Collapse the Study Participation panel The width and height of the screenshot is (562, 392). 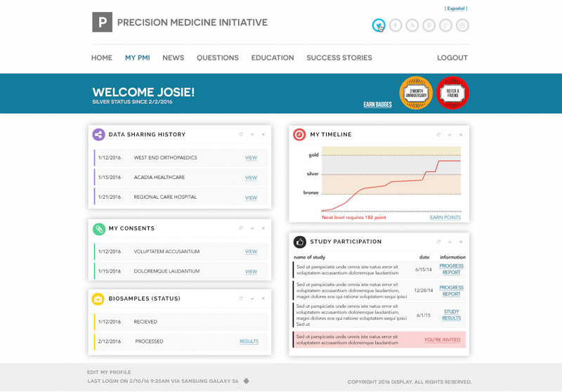(x=450, y=242)
